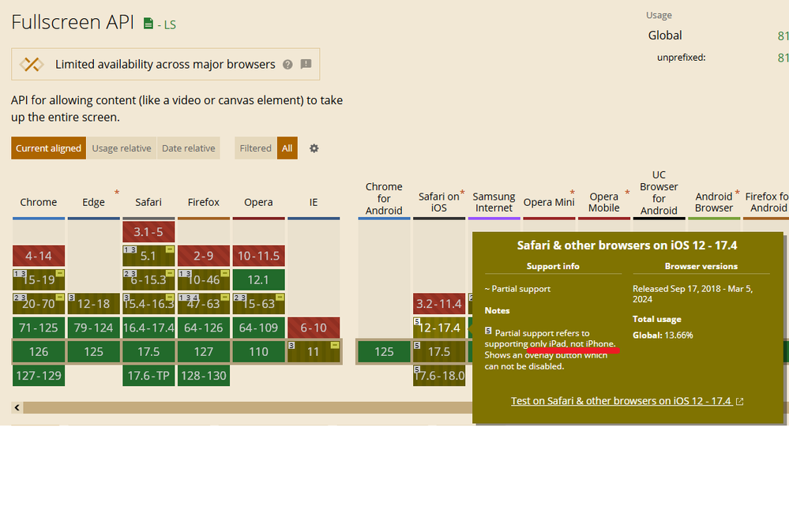This screenshot has height=532, width=789.
Task: Select Safari 17.6-TP version cell
Action: point(148,376)
